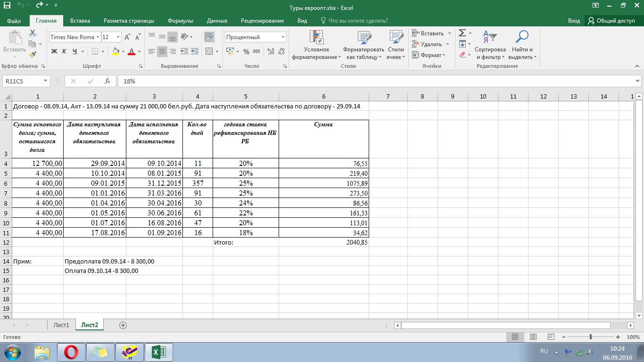The height and width of the screenshot is (362, 644).
Task: Click the zoom slider handle
Action: tap(591, 337)
